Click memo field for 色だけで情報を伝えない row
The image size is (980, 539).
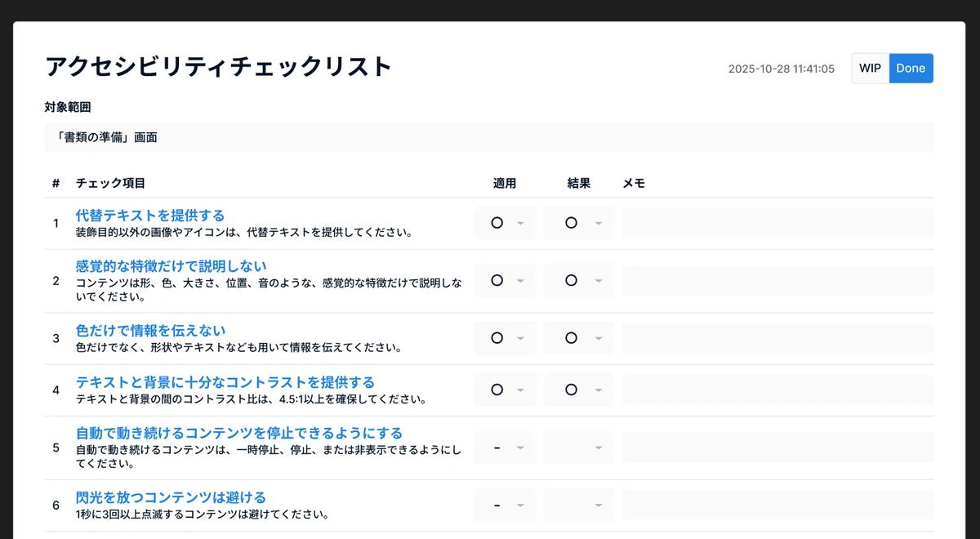[x=778, y=338]
